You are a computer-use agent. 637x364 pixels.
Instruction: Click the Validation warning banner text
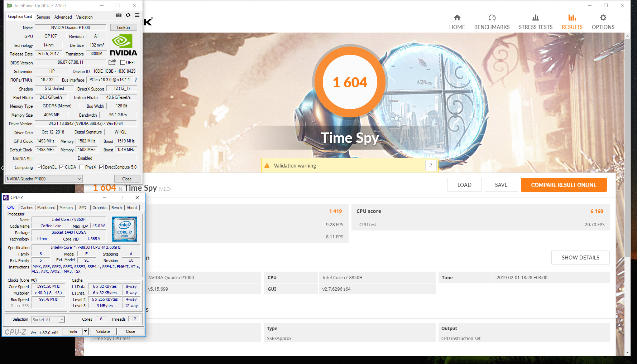click(295, 166)
